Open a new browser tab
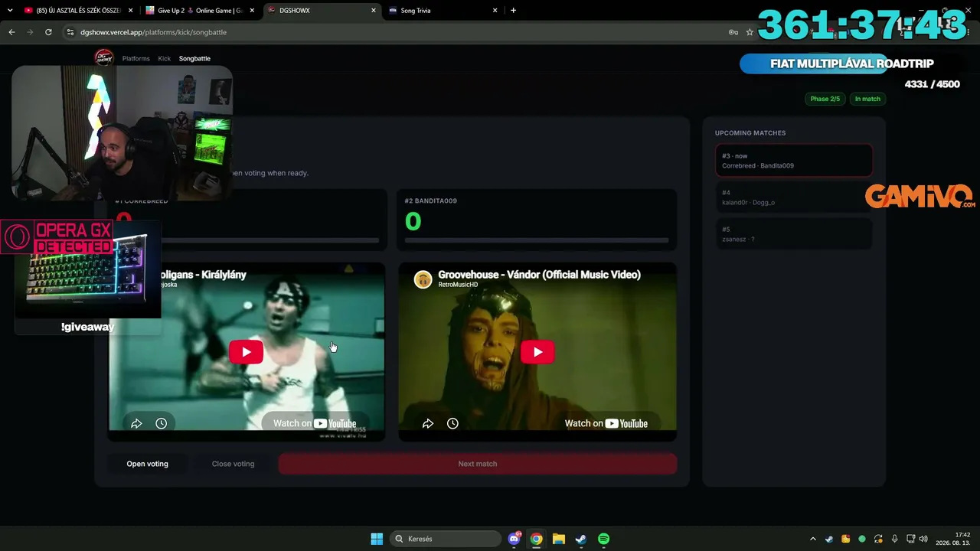The height and width of the screenshot is (551, 980). coord(513,11)
